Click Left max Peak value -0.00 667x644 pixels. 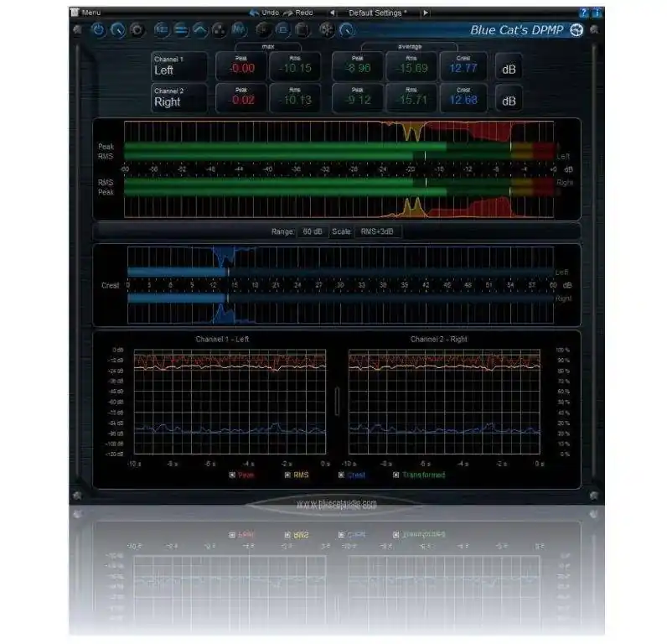tap(241, 66)
